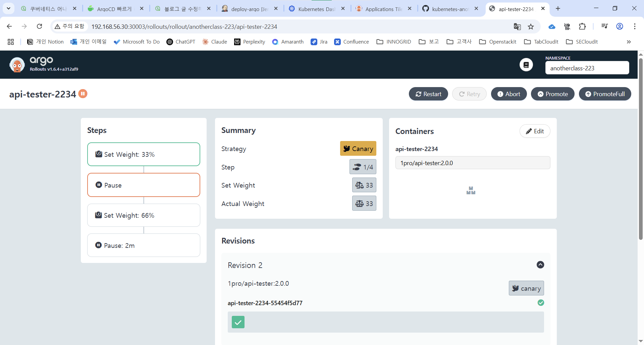The width and height of the screenshot is (644, 345).
Task: Open a new browser tab
Action: click(x=558, y=9)
